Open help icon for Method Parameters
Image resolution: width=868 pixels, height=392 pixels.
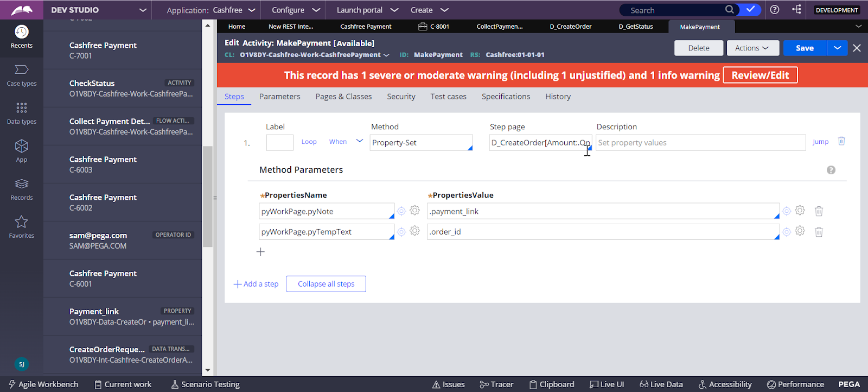tap(831, 170)
